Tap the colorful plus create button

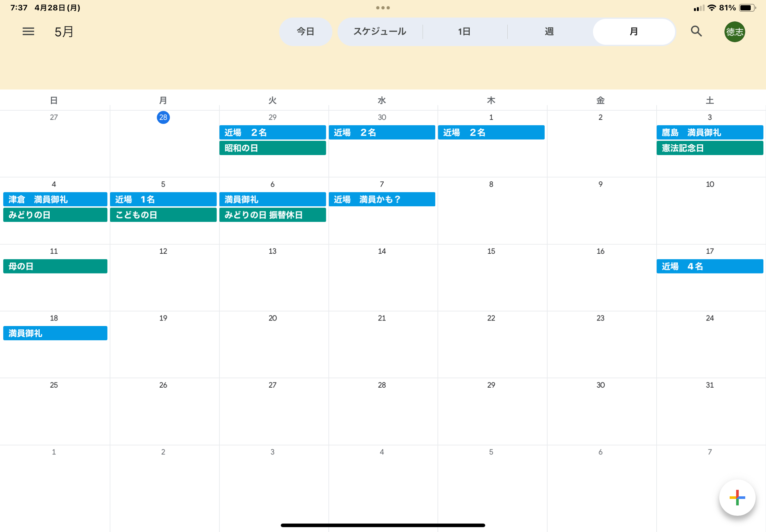(x=737, y=497)
